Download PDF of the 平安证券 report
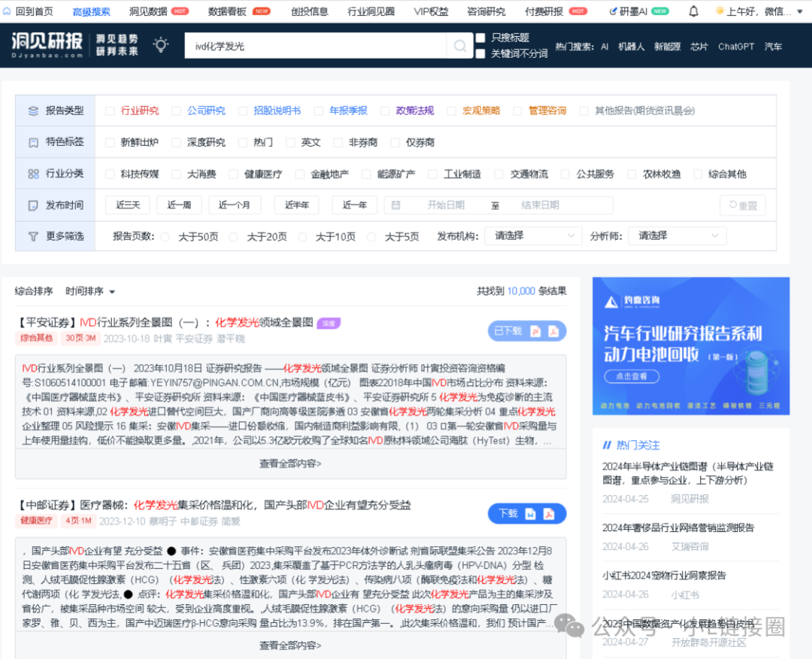This screenshot has height=659, width=812. coord(553,331)
